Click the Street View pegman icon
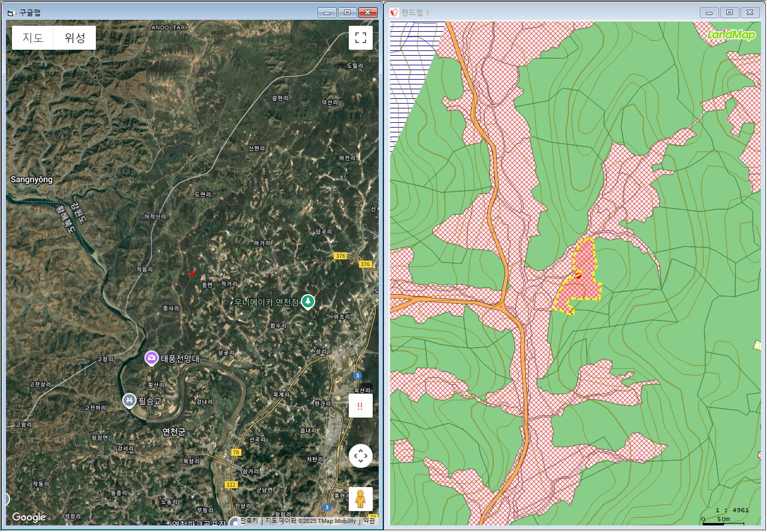The width and height of the screenshot is (767, 532). pos(360,498)
